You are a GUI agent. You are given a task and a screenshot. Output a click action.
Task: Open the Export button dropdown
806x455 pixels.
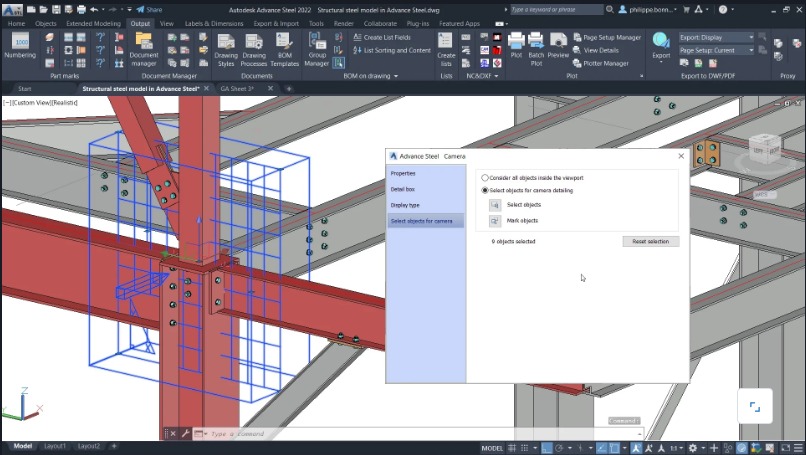pyautogui.click(x=661, y=62)
